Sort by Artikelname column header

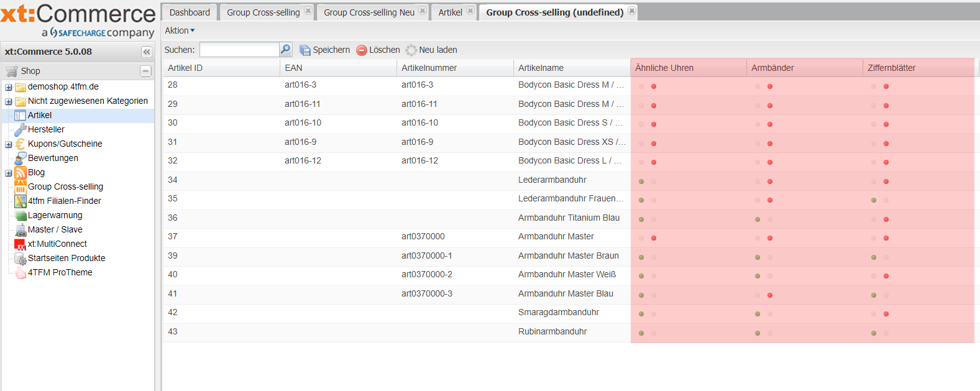point(541,68)
